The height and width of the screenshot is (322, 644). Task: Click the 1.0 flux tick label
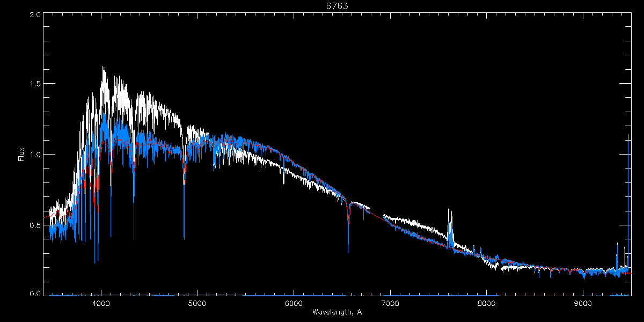click(34, 154)
